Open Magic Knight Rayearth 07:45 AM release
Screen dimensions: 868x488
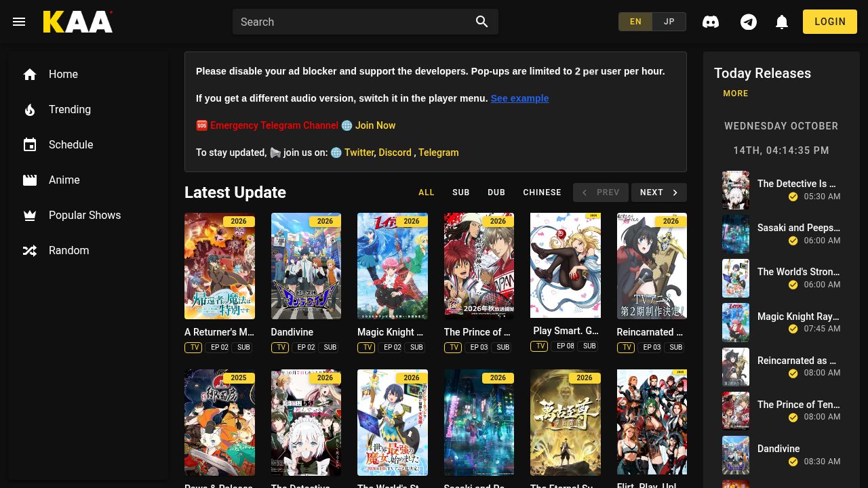[781, 322]
